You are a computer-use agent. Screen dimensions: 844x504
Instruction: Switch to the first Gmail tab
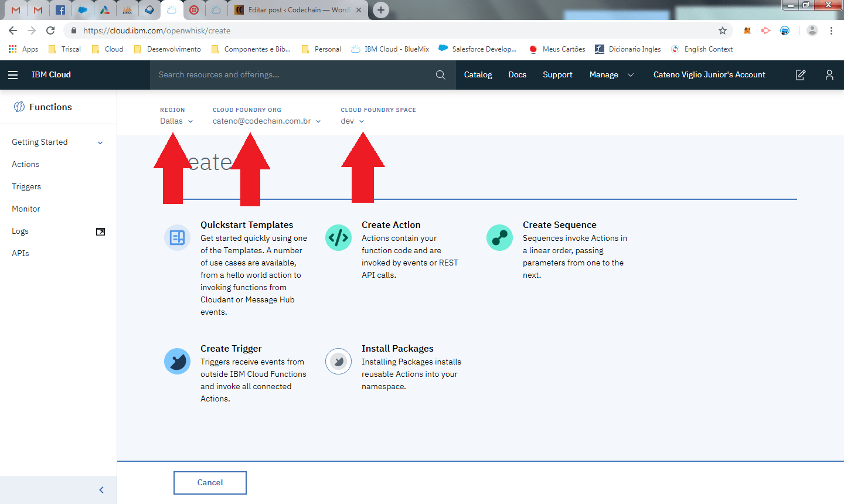[16, 10]
